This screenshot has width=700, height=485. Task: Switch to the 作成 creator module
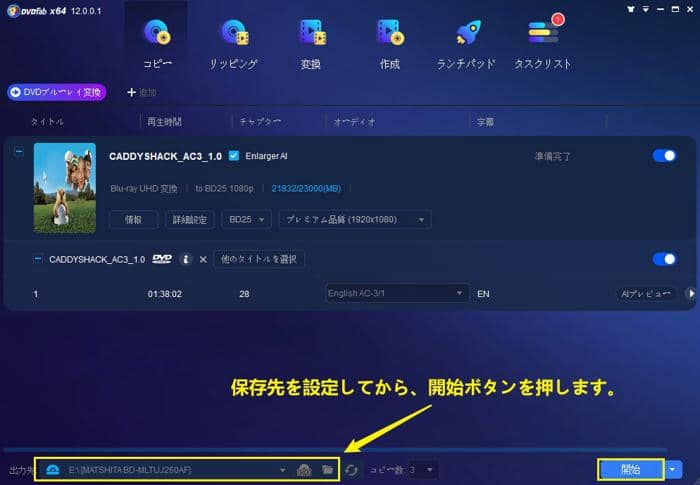(x=390, y=43)
